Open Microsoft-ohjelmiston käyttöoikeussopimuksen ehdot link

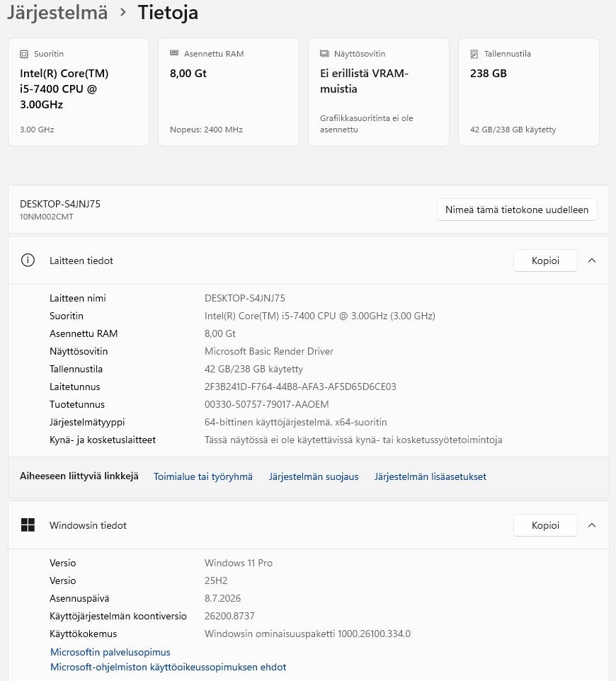point(168,667)
